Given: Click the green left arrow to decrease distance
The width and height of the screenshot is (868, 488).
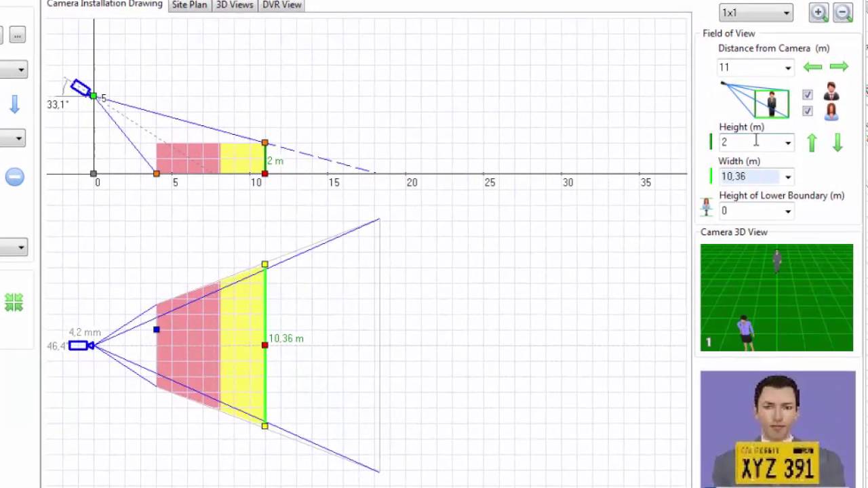Looking at the screenshot, I should pyautogui.click(x=812, y=66).
